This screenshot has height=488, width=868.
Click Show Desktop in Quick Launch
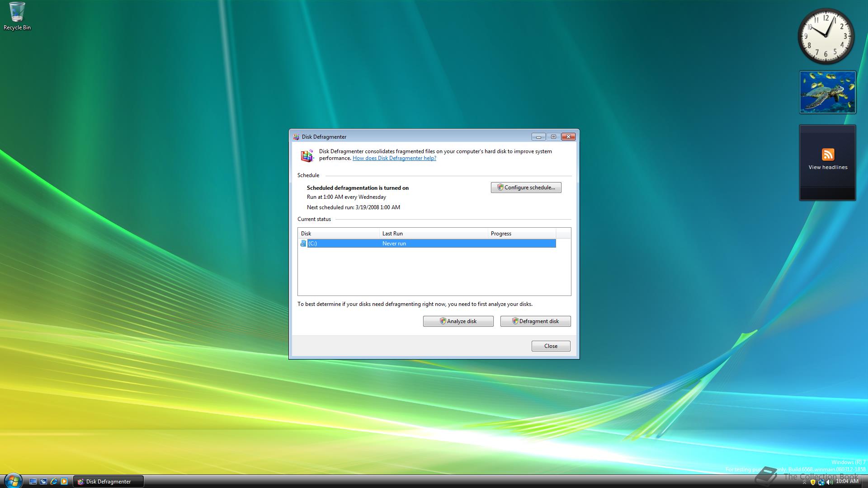pos(33,482)
